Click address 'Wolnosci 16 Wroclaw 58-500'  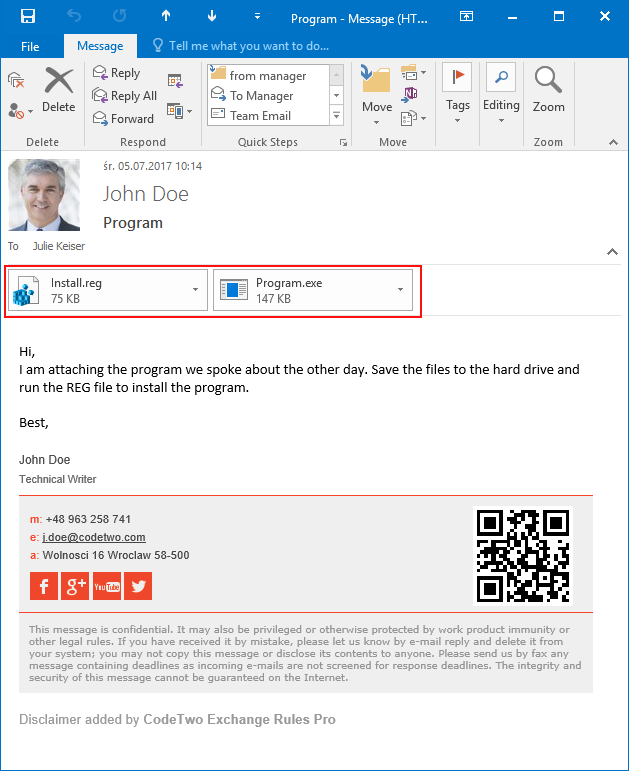(x=116, y=555)
